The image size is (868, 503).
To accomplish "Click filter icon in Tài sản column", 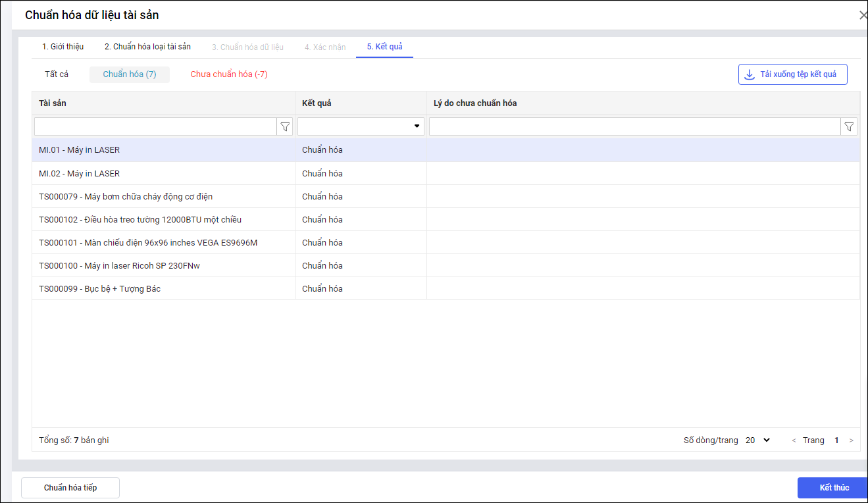I will [x=285, y=126].
